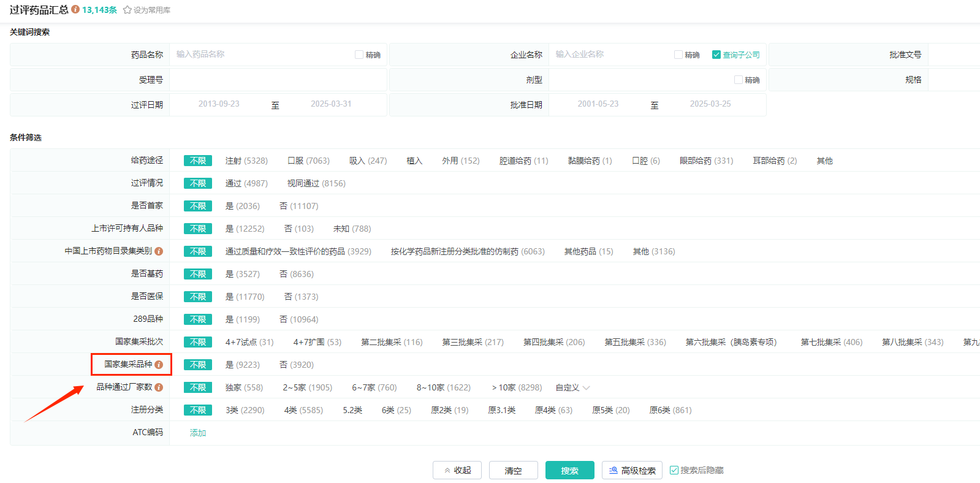
Task: Click info icon next to 国家集采品种
Action: (x=159, y=365)
